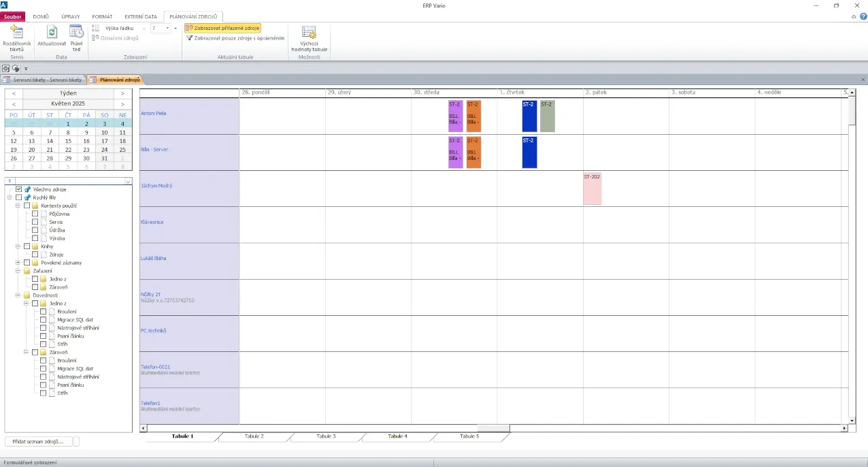Viewport: 868px width, 467px height.
Task: Tick the Migrace SQL dat checkbox under Jedno z
Action: tap(44, 319)
